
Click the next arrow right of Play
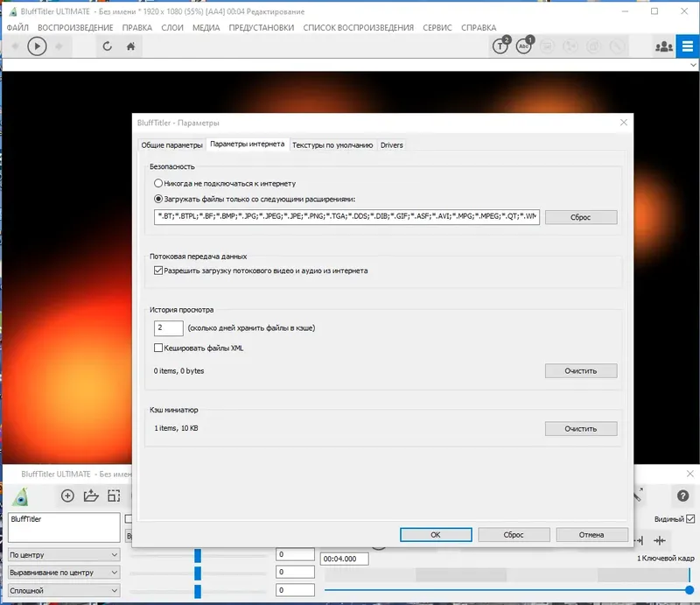pyautogui.click(x=59, y=46)
